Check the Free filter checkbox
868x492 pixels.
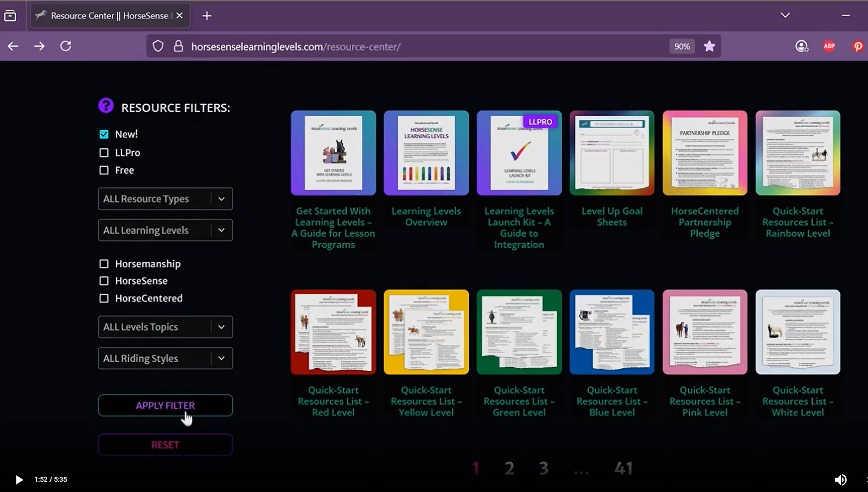104,170
